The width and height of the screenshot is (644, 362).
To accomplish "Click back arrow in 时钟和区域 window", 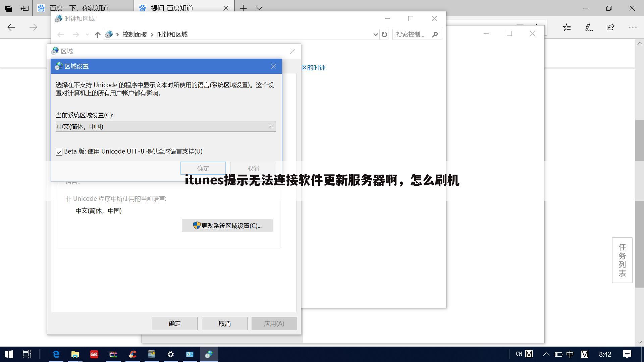I will click(x=61, y=35).
